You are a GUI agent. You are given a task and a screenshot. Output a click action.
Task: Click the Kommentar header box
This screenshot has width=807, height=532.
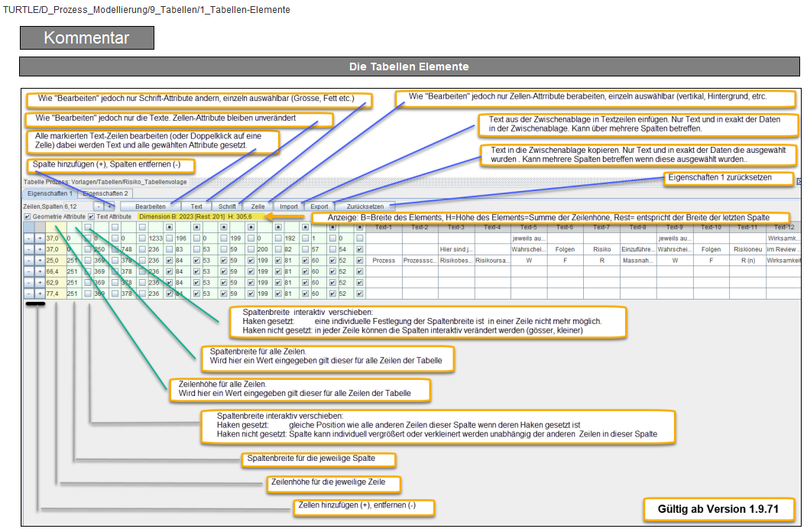click(87, 37)
